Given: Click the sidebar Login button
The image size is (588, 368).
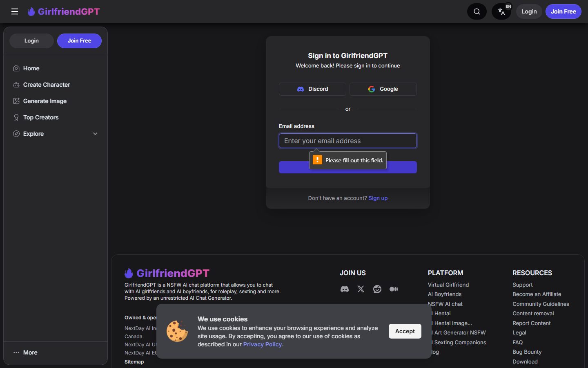Looking at the screenshot, I should 31,41.
